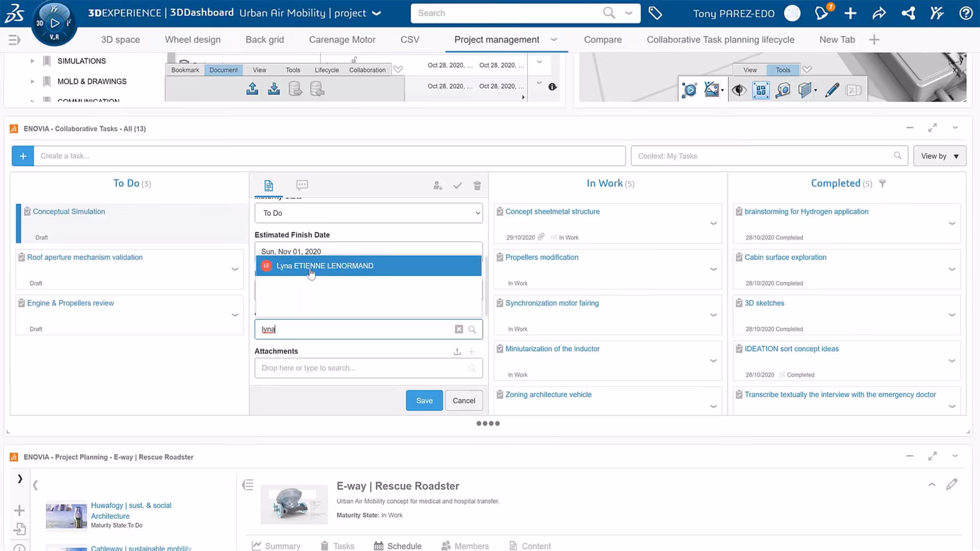
Task: Expand the Cabin surface exploration task chevron
Action: pyautogui.click(x=952, y=269)
